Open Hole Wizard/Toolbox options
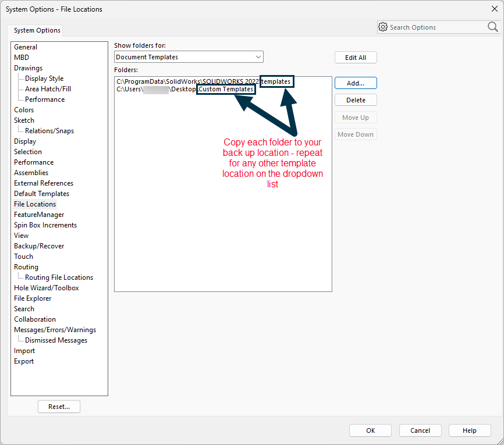 click(x=47, y=288)
